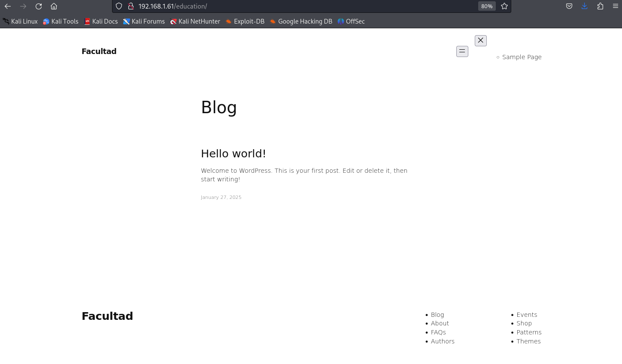Open the Downloads panel
Image resolution: width=622 pixels, height=364 pixels.
coord(584,6)
